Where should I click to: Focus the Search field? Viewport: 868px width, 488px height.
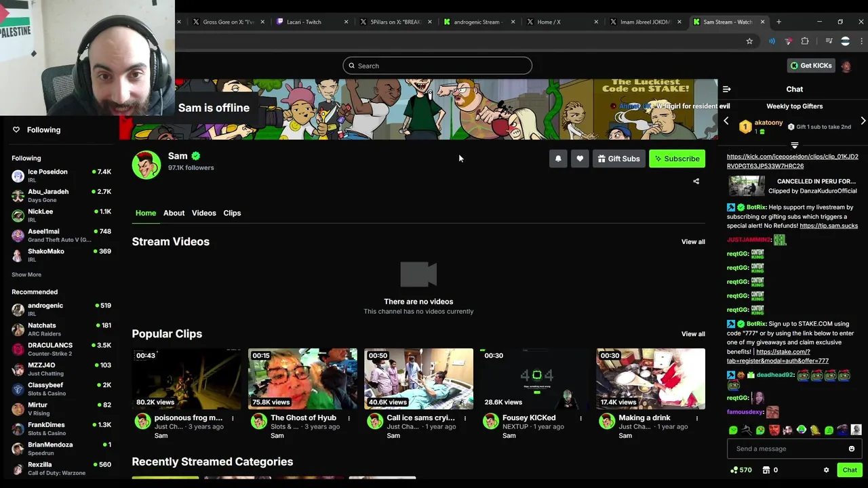(437, 66)
